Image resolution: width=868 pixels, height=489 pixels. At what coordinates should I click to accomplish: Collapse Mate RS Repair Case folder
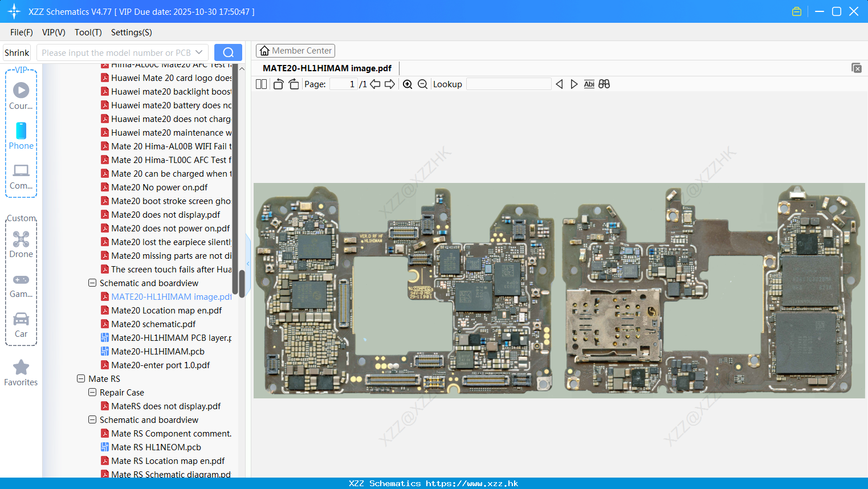[x=92, y=392]
